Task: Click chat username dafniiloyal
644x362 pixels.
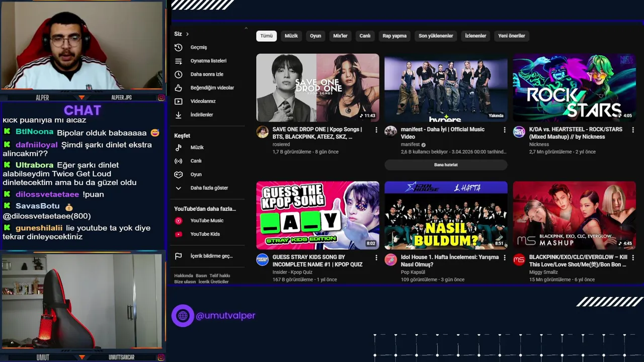Action: [37, 145]
